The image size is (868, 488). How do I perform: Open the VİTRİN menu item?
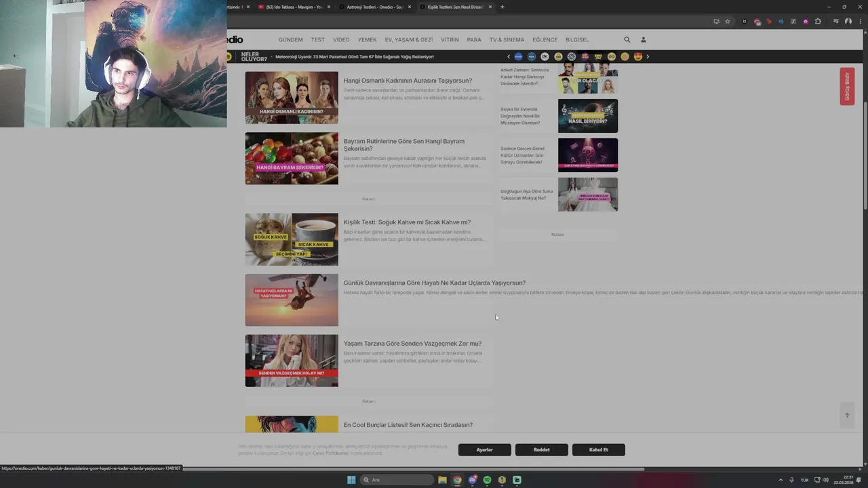coord(450,40)
